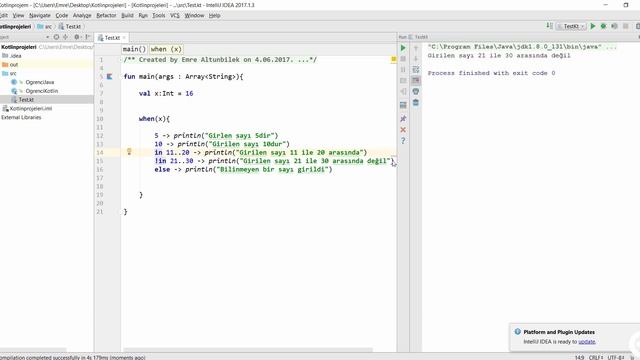
Task: Click the Make Project build icon
Action: point(549,26)
